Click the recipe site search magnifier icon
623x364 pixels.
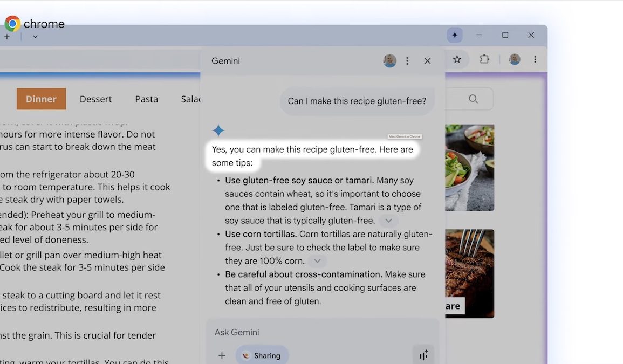pyautogui.click(x=473, y=99)
